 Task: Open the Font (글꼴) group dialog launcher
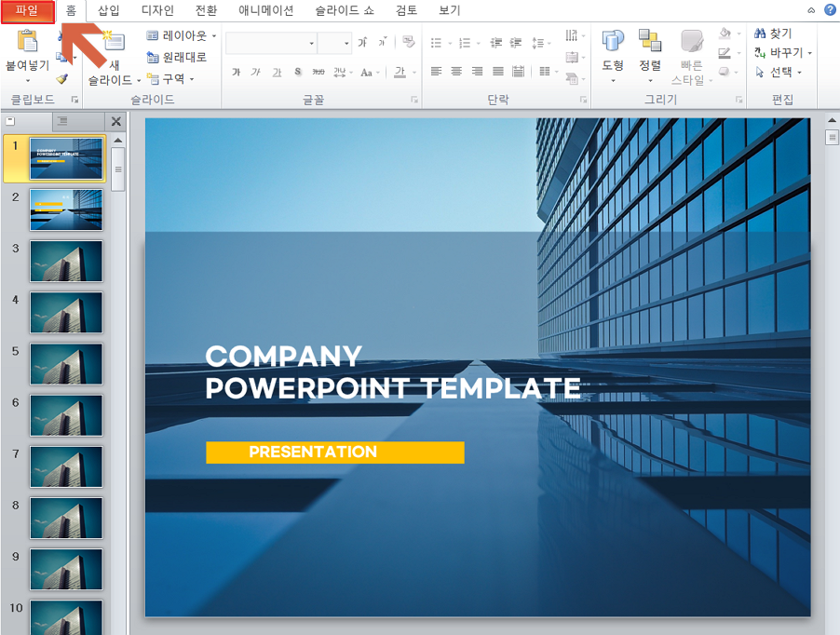[x=414, y=100]
